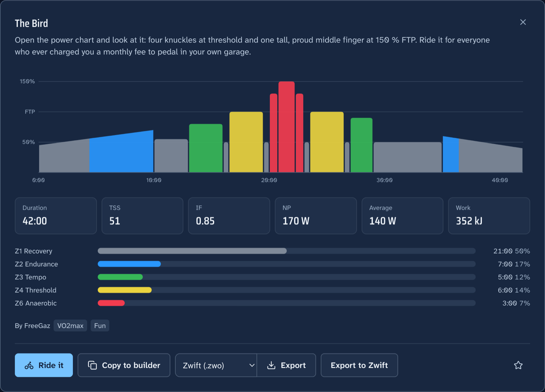Click the NP 170 W stat card
Viewport: 545px width, 392px height.
point(316,216)
